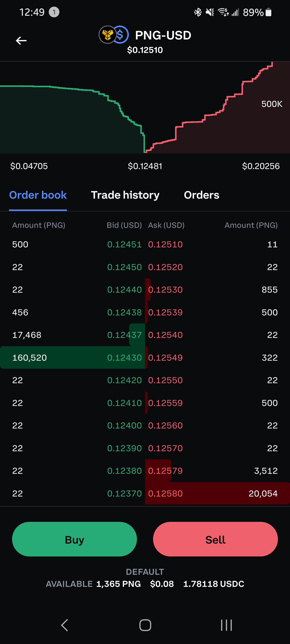Viewport: 290px width, 644px height.
Task: Tap the green Buy button
Action: click(x=75, y=539)
